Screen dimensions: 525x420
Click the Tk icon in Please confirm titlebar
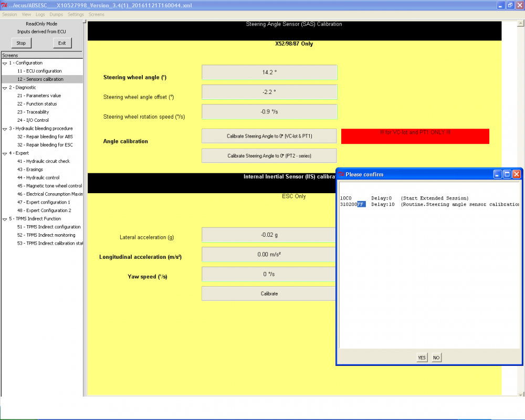pyautogui.click(x=341, y=174)
